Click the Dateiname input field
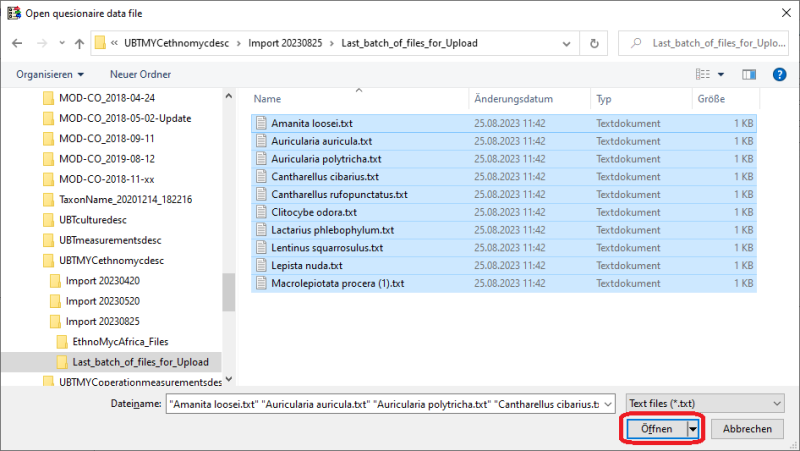The image size is (800, 451). click(390, 402)
